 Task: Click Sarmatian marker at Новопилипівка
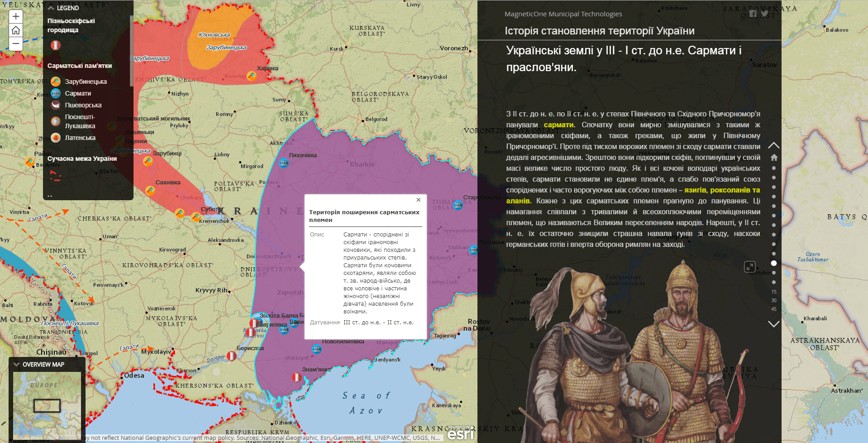point(317,349)
